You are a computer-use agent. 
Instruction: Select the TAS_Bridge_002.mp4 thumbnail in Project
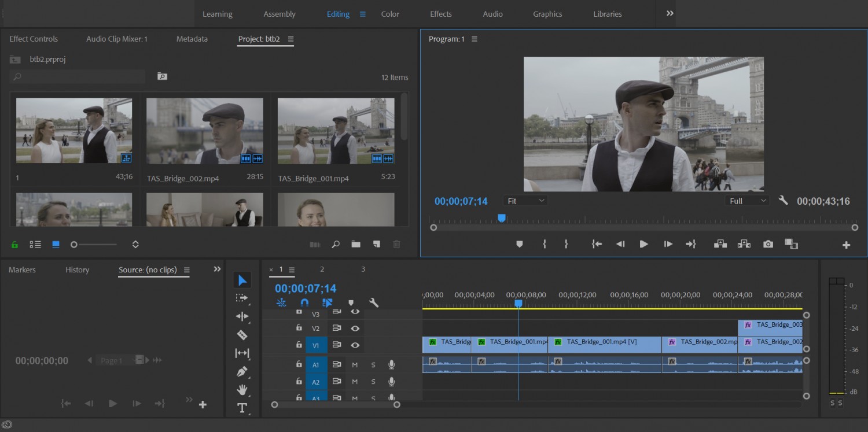point(205,131)
